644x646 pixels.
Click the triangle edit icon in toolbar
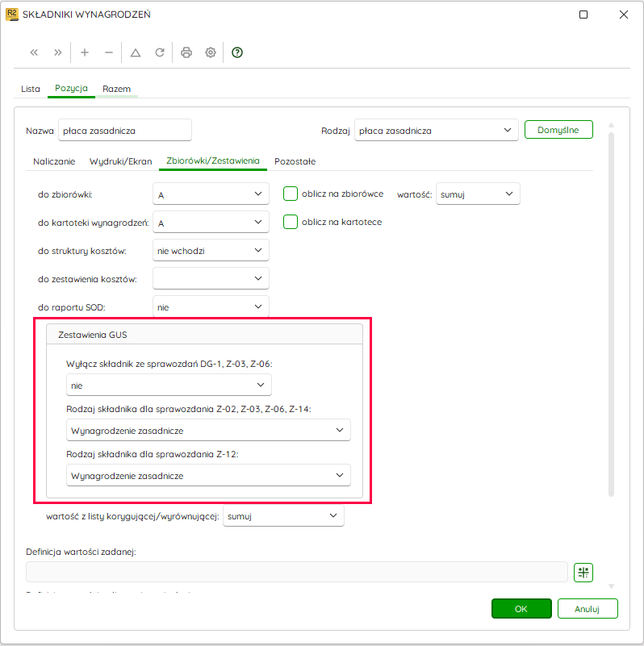click(136, 52)
